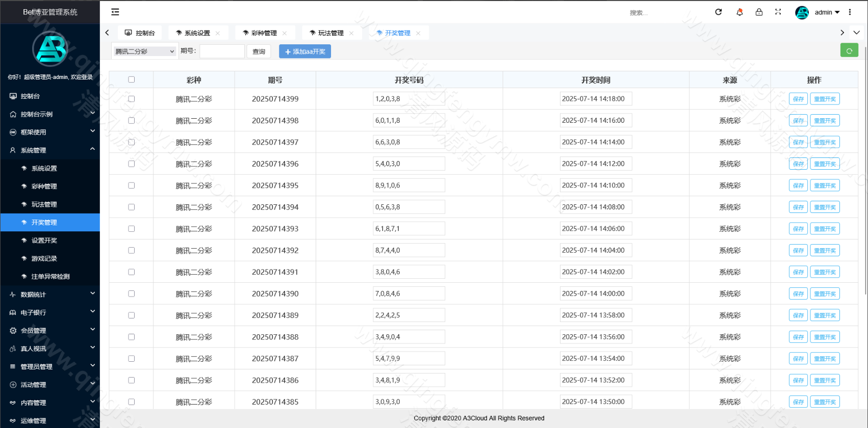Click the 添加aa开奖 button
The image size is (868, 428).
click(305, 51)
